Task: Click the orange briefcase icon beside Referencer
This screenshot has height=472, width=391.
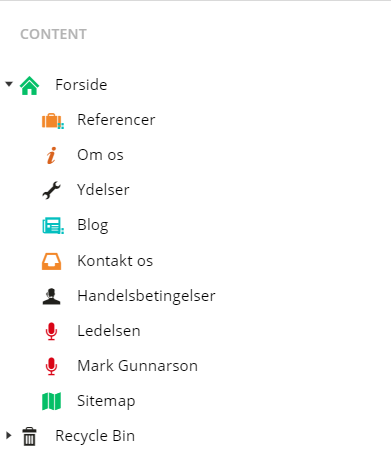Action: [53, 121]
